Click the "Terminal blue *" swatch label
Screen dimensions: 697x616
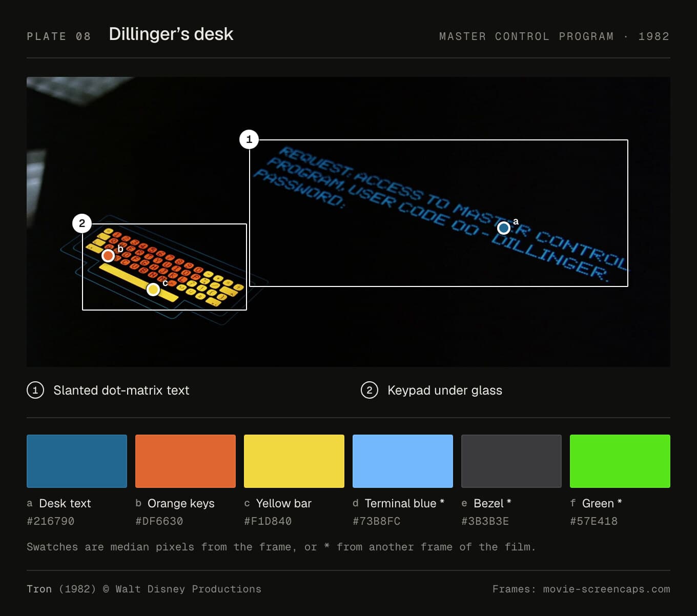[404, 503]
